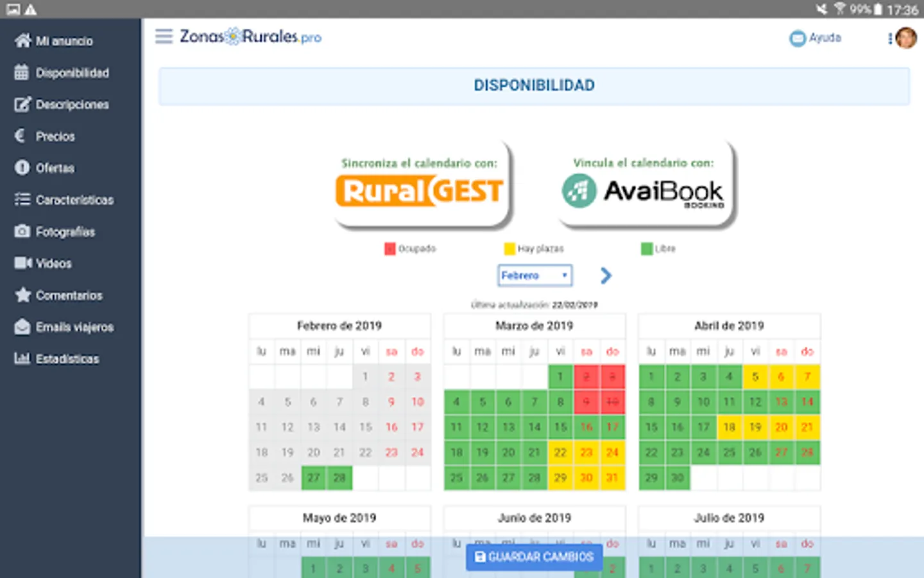Select February 28 in the calendar
This screenshot has height=578, width=924.
[339, 478]
